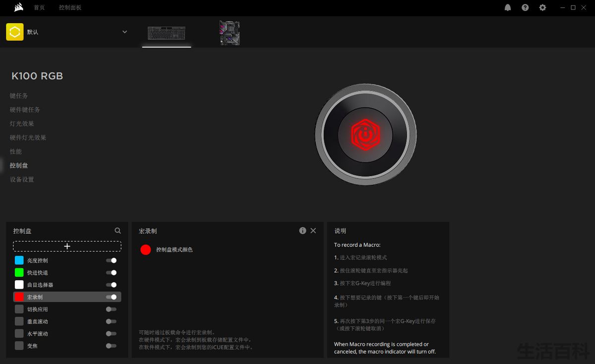Go to the 首页 tab
The image size is (595, 364).
(39, 7)
